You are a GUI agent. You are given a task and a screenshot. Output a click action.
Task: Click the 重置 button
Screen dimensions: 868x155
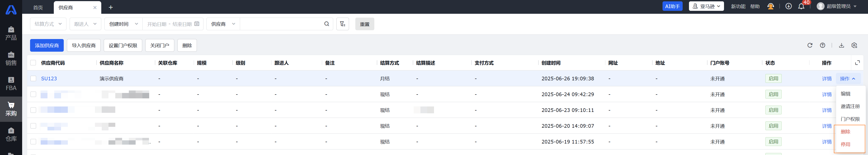(x=365, y=24)
